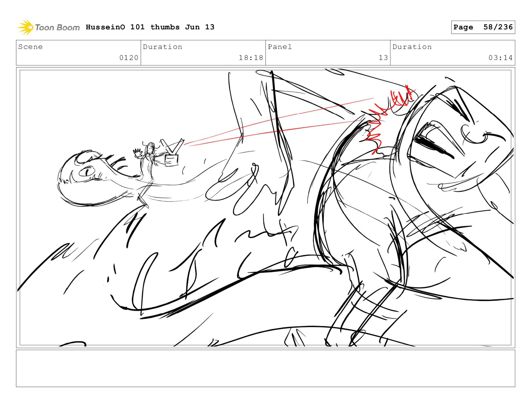The width and height of the screenshot is (532, 411).
Task: Select the title text "HusseinO 101 thumbs Jun 13"
Action: (150, 27)
